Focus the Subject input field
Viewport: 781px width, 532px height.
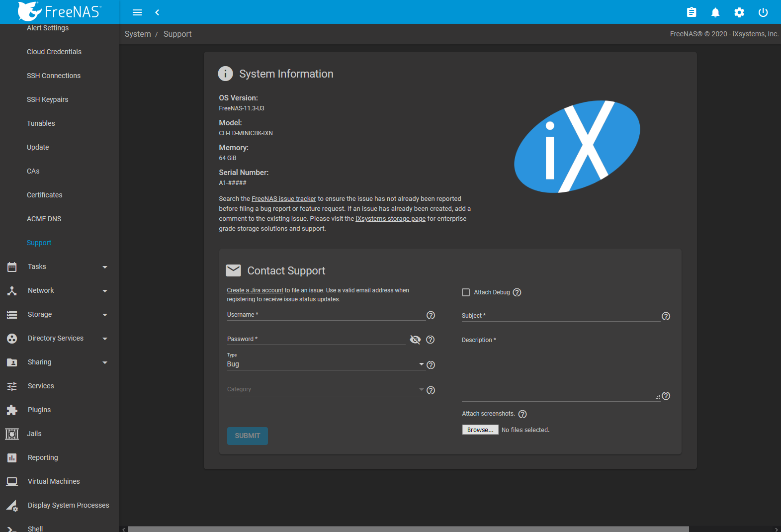point(561,316)
